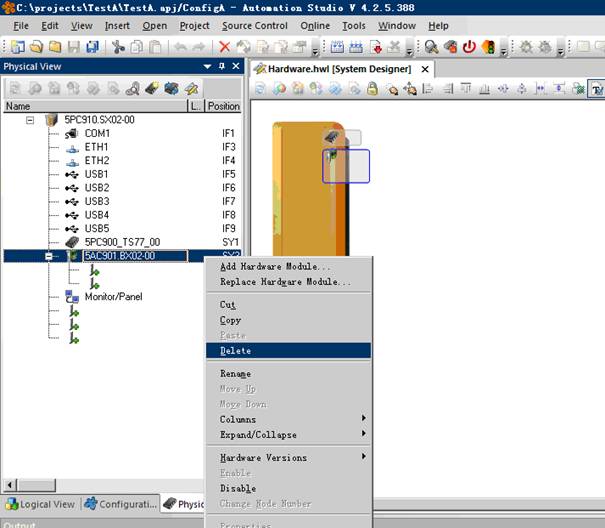Click the padlock icon in System Designer toolbar

(x=372, y=89)
